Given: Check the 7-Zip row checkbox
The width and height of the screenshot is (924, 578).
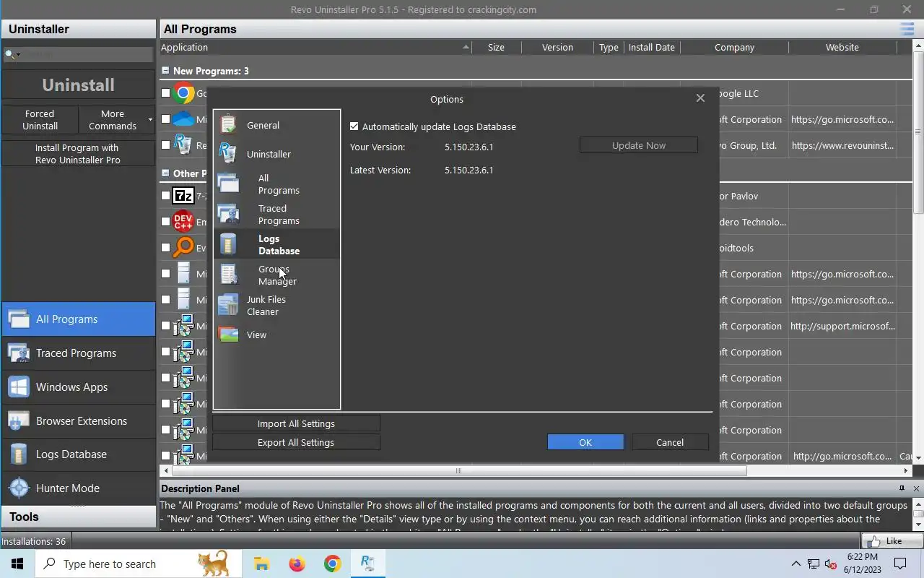Looking at the screenshot, I should coord(166,196).
